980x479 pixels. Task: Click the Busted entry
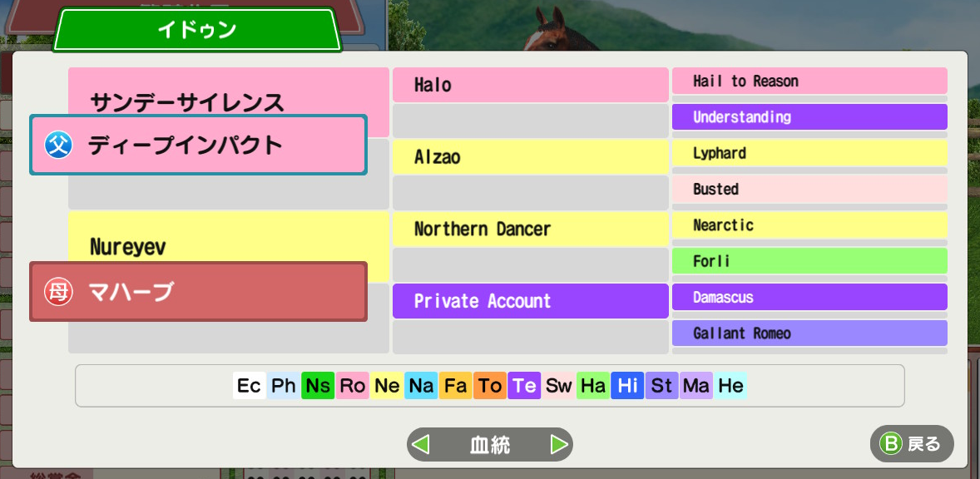coord(809,189)
